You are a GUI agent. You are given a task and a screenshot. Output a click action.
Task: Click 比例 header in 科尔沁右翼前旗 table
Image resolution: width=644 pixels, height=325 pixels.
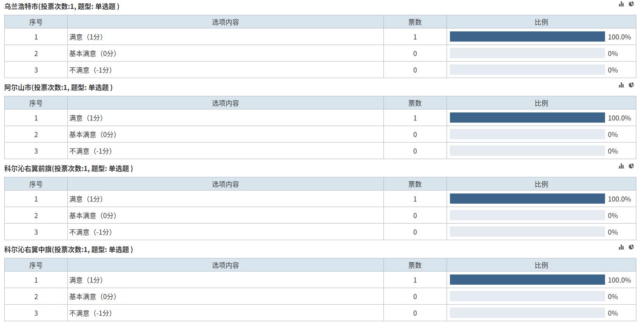click(x=541, y=184)
